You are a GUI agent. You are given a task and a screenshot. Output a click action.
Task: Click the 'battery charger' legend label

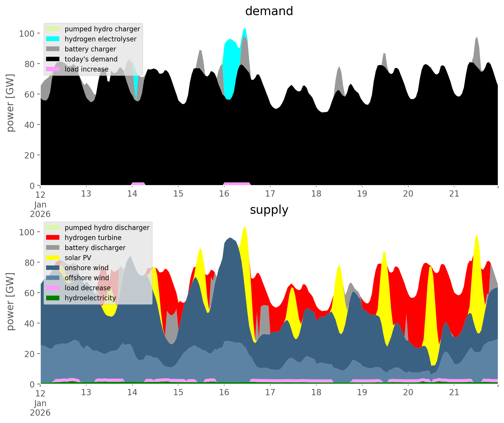[90, 49]
